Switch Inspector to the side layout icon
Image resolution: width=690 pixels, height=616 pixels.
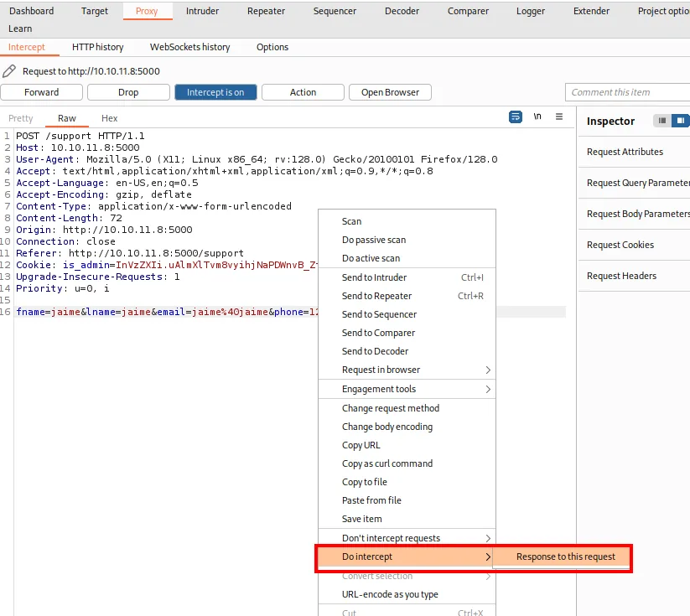(680, 121)
